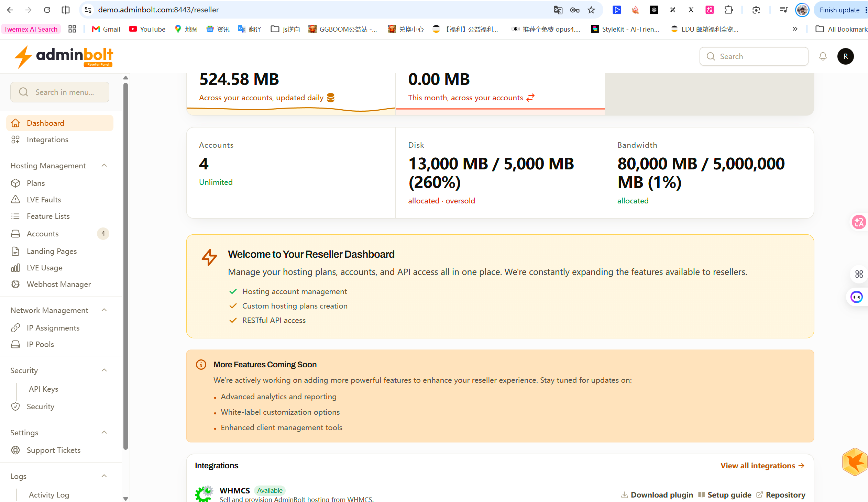
Task: Open Webhost Manager in sidebar
Action: 59,285
